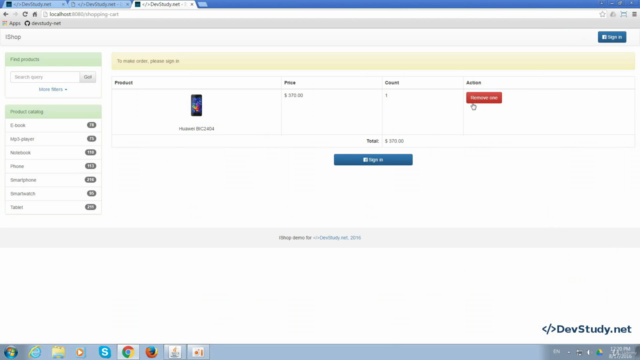Open devstudy-net GitHub bookmark
Viewport: 640px width, 360px height.
click(x=43, y=23)
